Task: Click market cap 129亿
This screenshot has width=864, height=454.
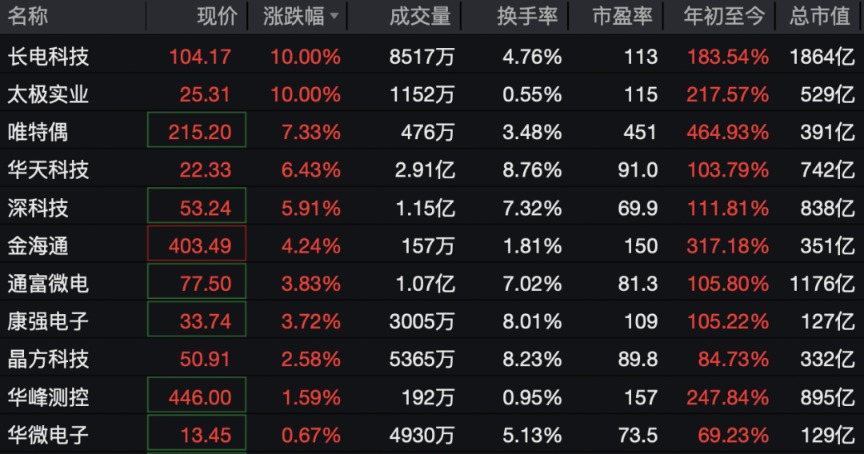Action: 828,435
